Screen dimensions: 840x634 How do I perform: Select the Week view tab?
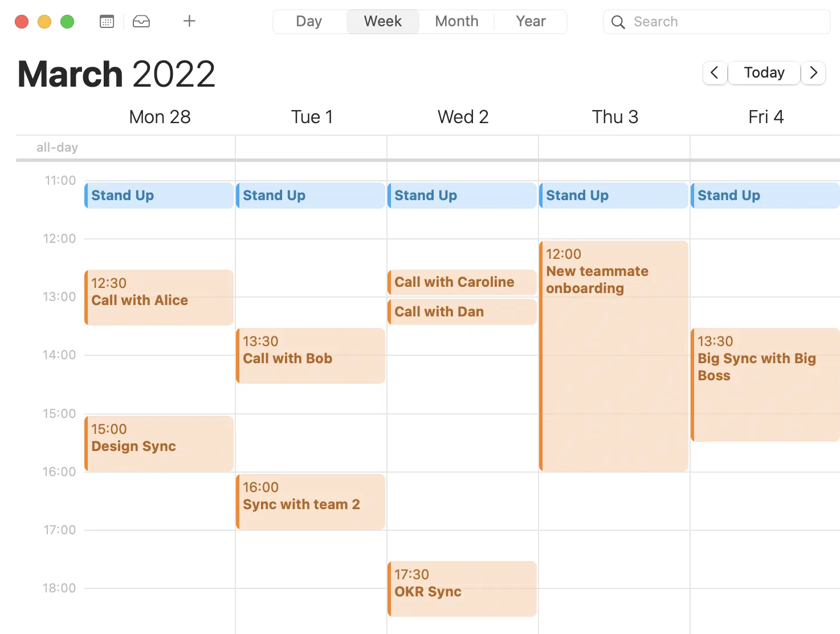coord(382,21)
